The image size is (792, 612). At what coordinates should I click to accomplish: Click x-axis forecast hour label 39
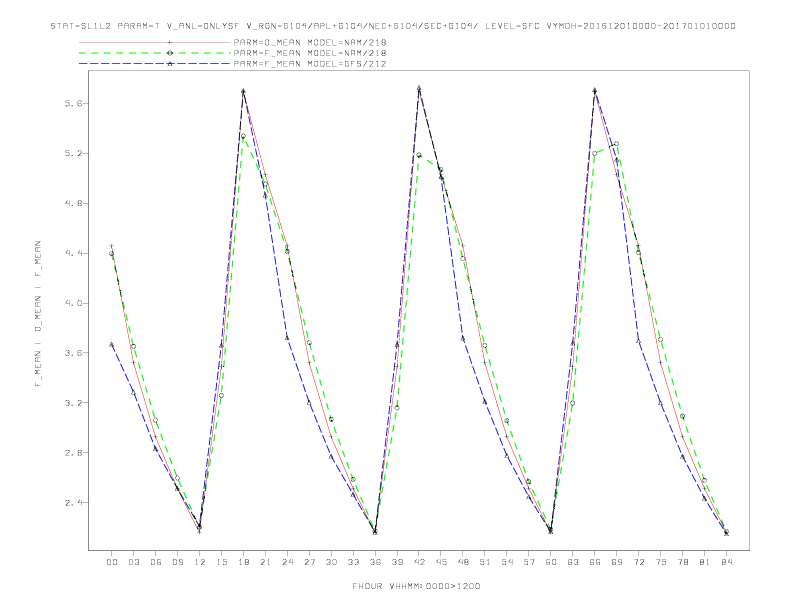coord(397,562)
